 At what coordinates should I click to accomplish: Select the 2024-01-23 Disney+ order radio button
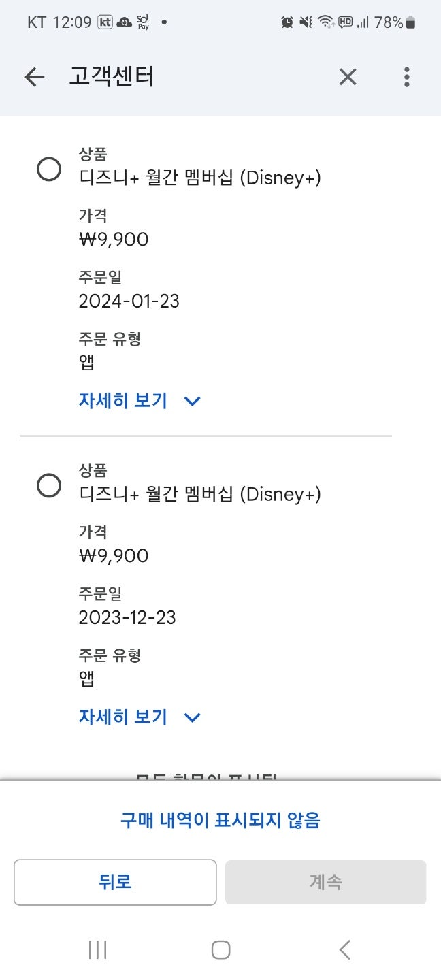coord(49,169)
